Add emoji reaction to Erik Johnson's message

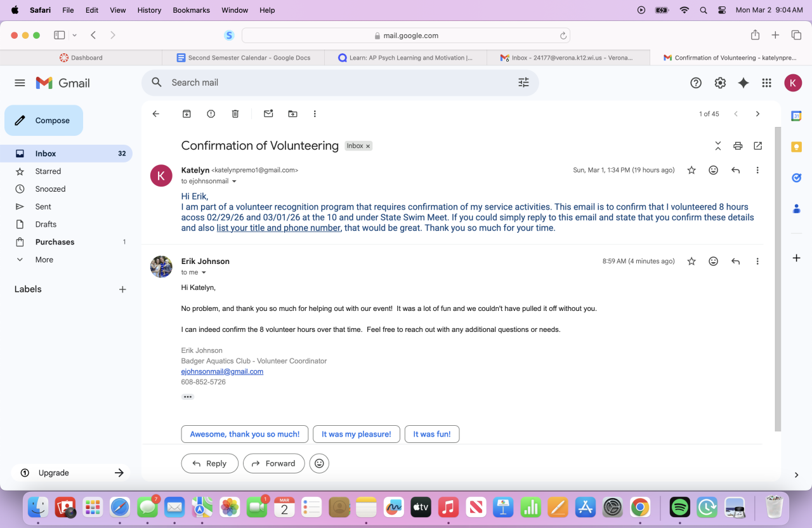pyautogui.click(x=714, y=261)
